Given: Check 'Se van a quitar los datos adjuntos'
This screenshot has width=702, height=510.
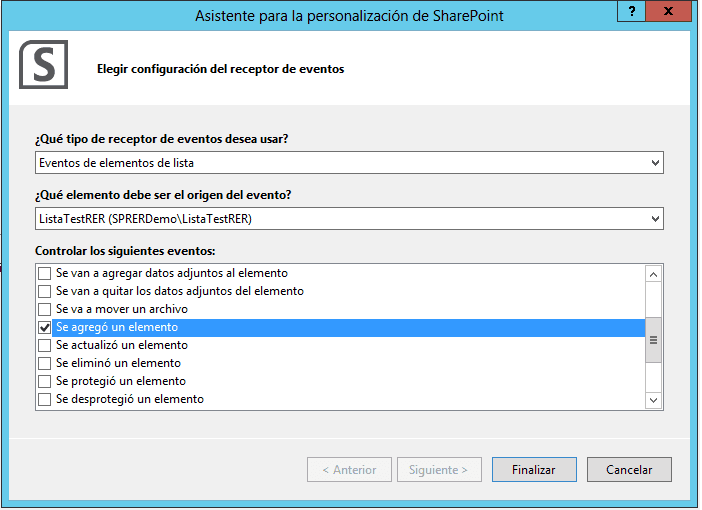Looking at the screenshot, I should tap(44, 291).
